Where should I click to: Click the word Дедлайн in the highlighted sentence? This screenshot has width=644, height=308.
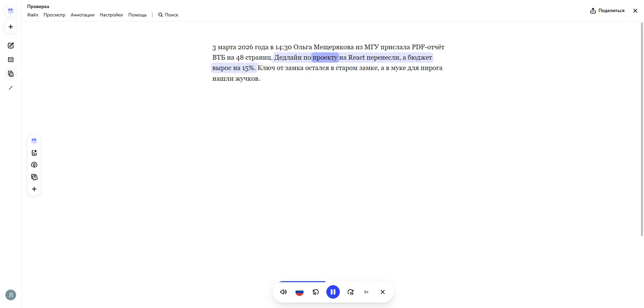click(288, 58)
